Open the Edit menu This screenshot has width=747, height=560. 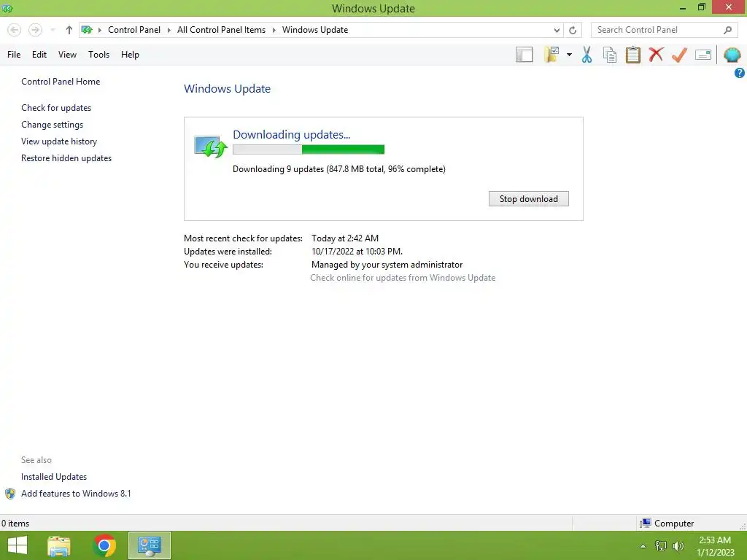click(39, 55)
